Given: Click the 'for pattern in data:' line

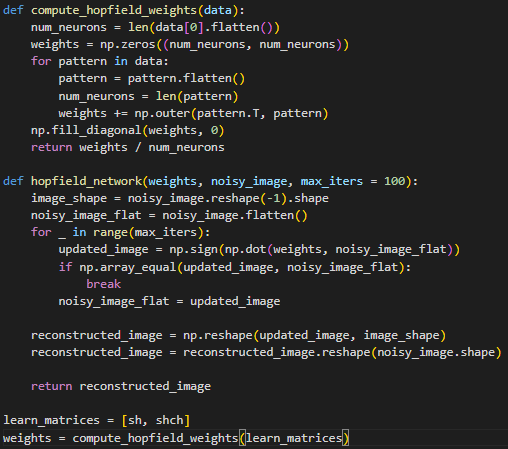Looking at the screenshot, I should click(100, 61).
